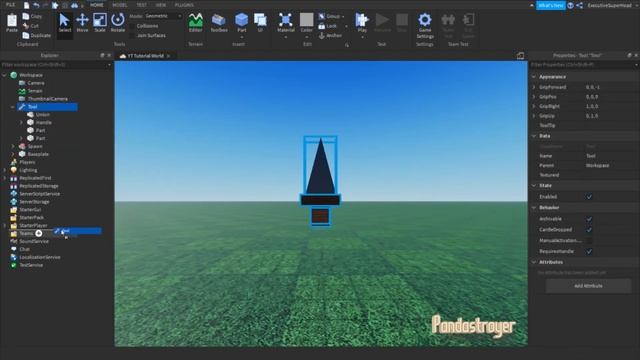Toggle the Join Surfaces checkbox

click(x=132, y=36)
